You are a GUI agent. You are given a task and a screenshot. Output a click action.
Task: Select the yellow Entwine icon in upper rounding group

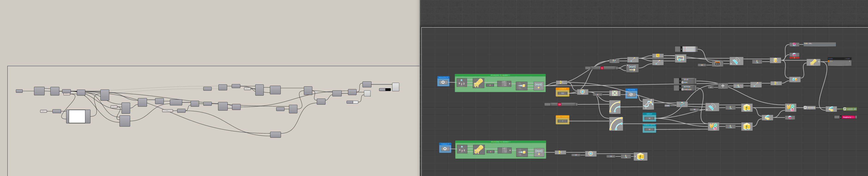click(478, 83)
